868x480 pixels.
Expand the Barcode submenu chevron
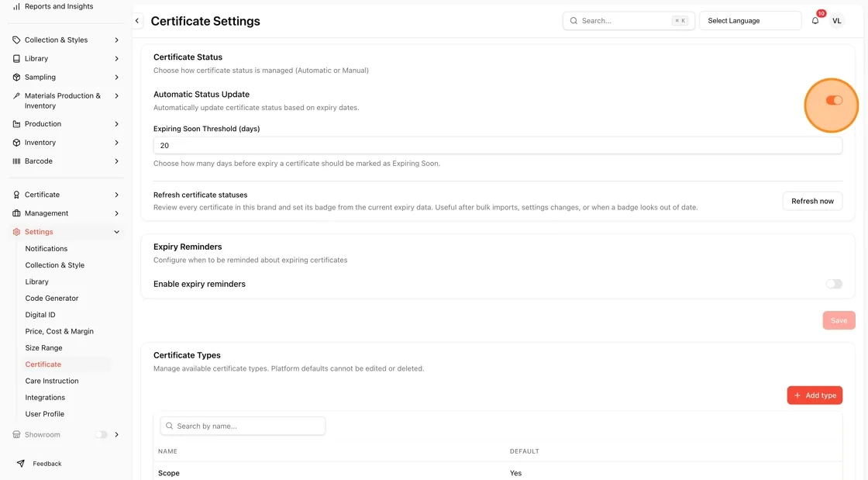pos(116,161)
